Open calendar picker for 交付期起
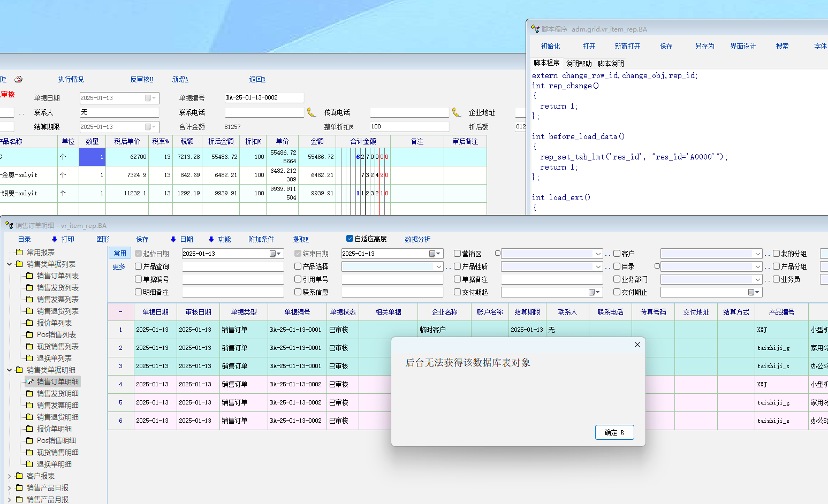The height and width of the screenshot is (504, 828). 592,292
